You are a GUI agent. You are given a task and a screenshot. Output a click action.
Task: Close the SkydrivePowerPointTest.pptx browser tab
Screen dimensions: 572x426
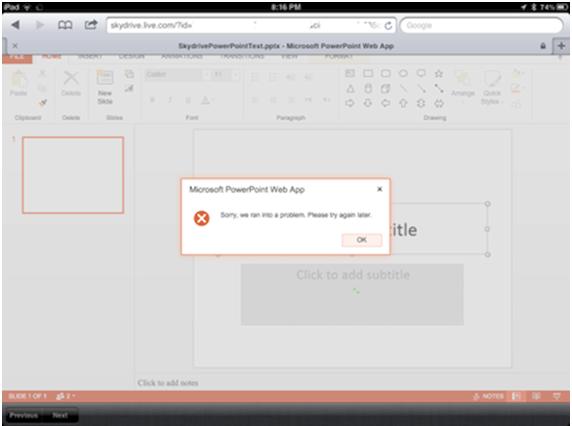[x=15, y=46]
